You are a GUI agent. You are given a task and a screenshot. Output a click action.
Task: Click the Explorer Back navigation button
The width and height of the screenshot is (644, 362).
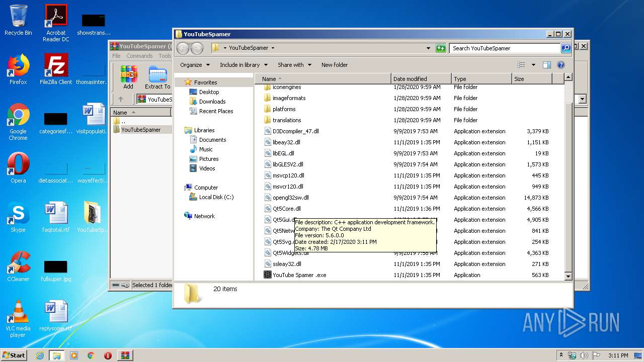[x=183, y=48]
